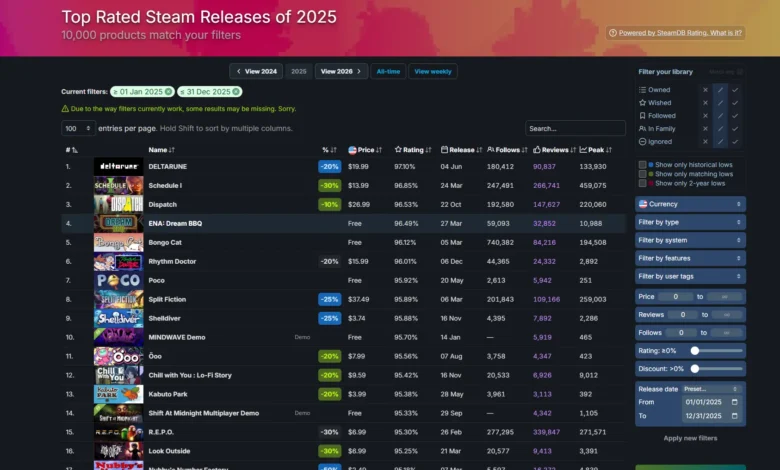
Task: Open Shift At Midnight Multiplayer Demo link
Action: pos(203,413)
